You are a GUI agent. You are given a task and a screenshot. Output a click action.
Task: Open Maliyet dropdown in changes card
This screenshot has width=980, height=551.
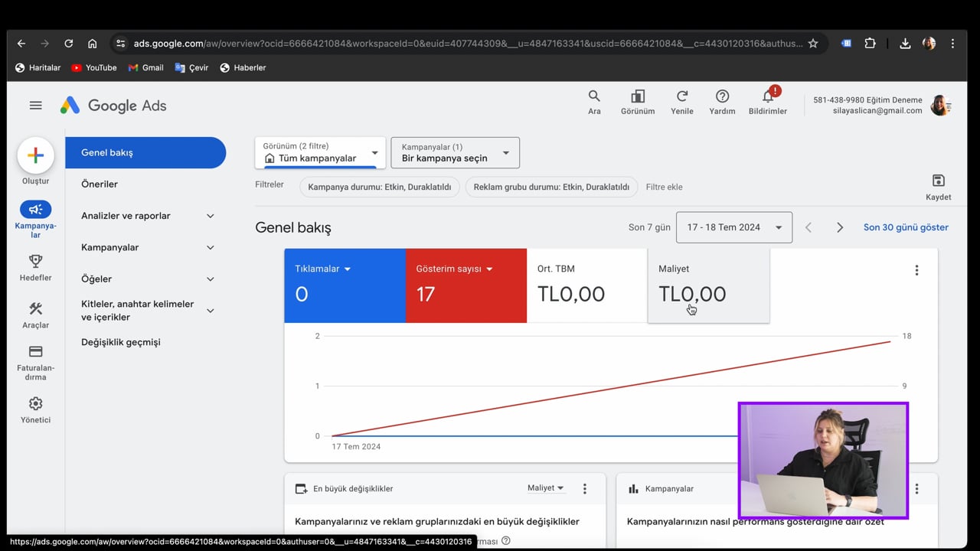click(545, 488)
